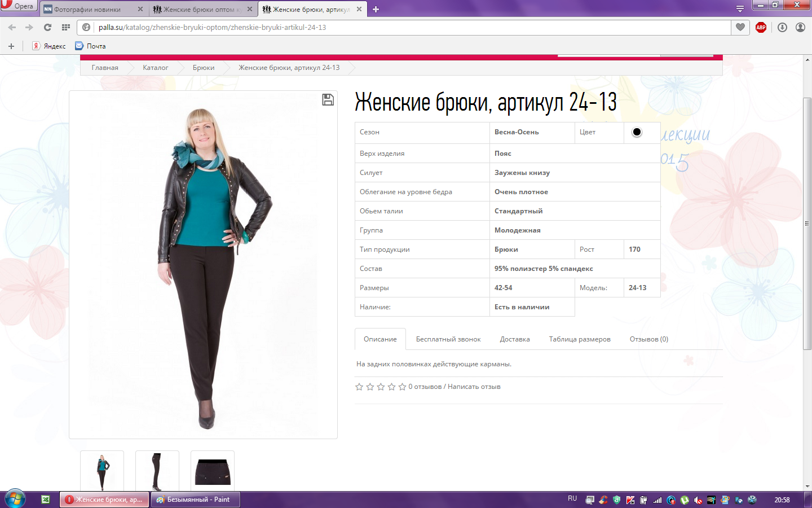
Task: Rate the product three stars
Action: point(381,387)
